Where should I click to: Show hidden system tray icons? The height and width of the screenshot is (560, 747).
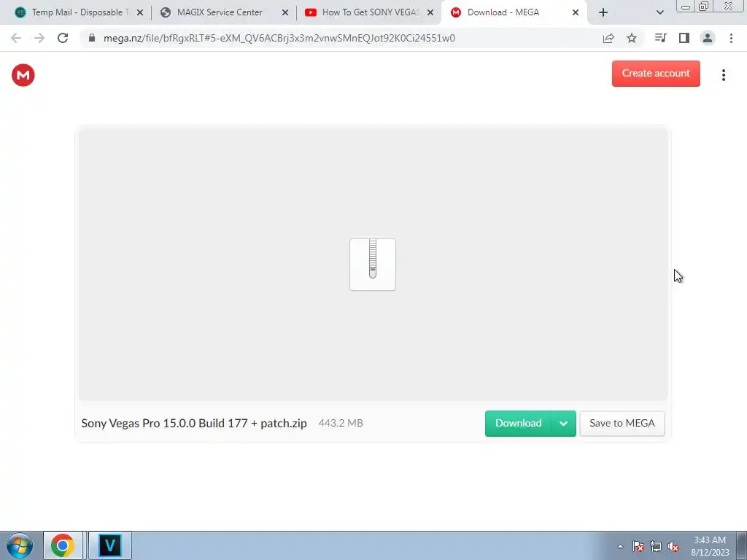[620, 547]
